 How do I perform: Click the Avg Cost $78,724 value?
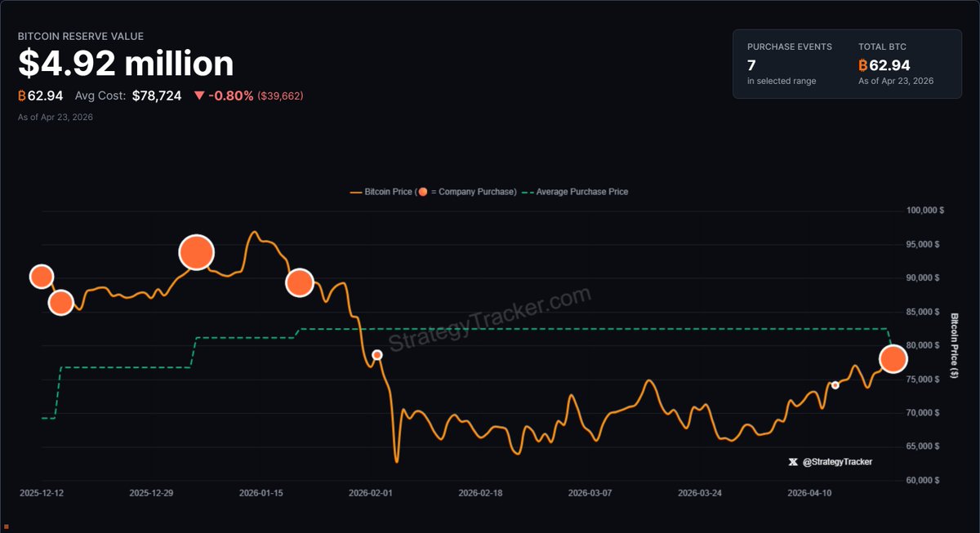pyautogui.click(x=157, y=95)
